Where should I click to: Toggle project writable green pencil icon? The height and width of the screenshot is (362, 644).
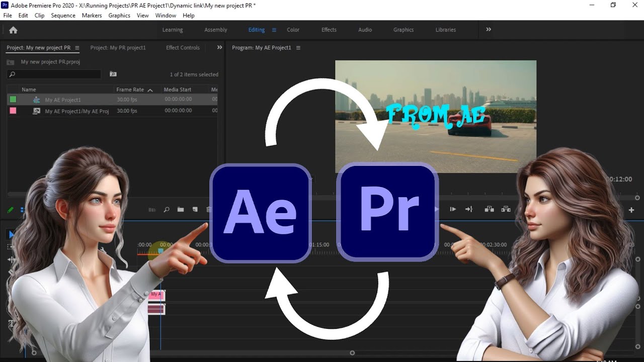click(10, 210)
